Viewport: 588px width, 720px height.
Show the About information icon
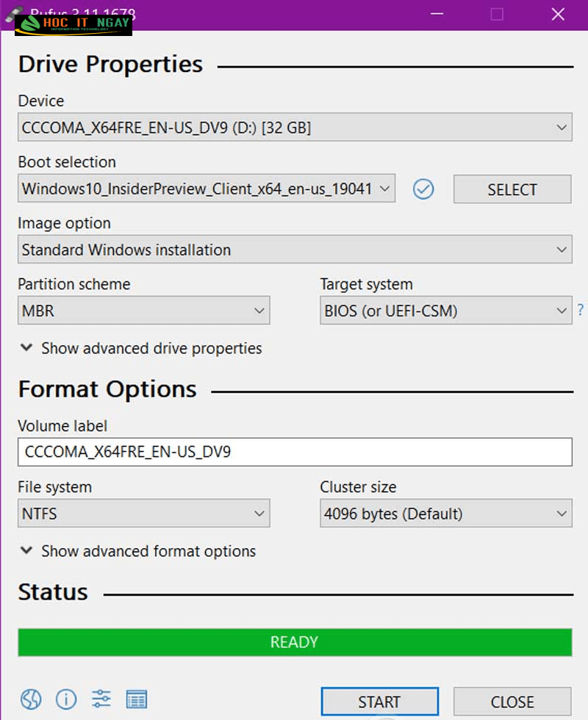(x=66, y=699)
